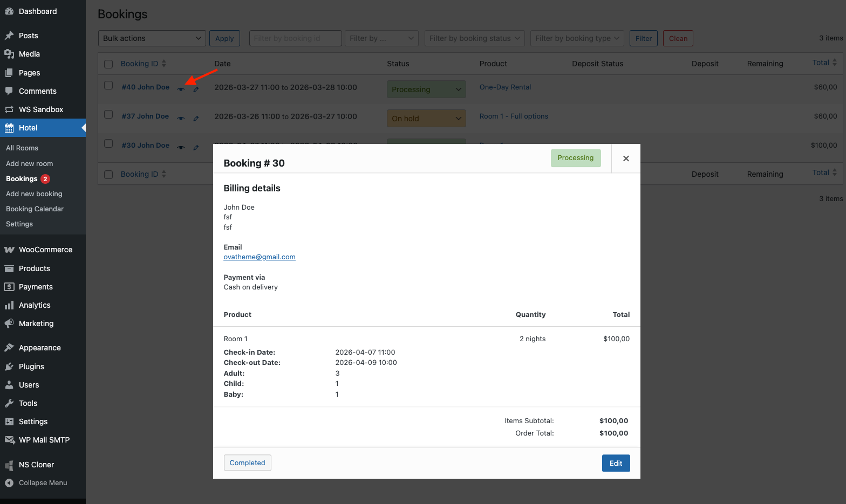Click the eye preview icon for booking #37
Image resolution: width=846 pixels, height=504 pixels.
[x=181, y=119]
